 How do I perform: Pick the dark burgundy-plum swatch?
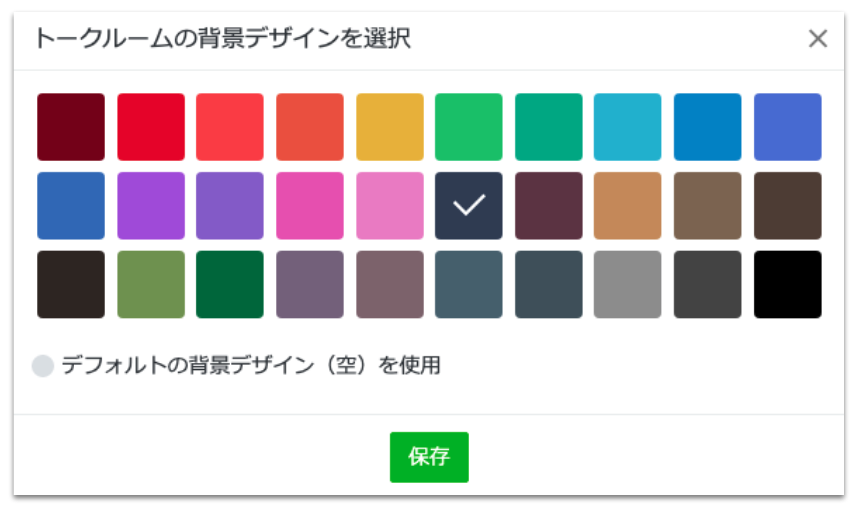[549, 206]
